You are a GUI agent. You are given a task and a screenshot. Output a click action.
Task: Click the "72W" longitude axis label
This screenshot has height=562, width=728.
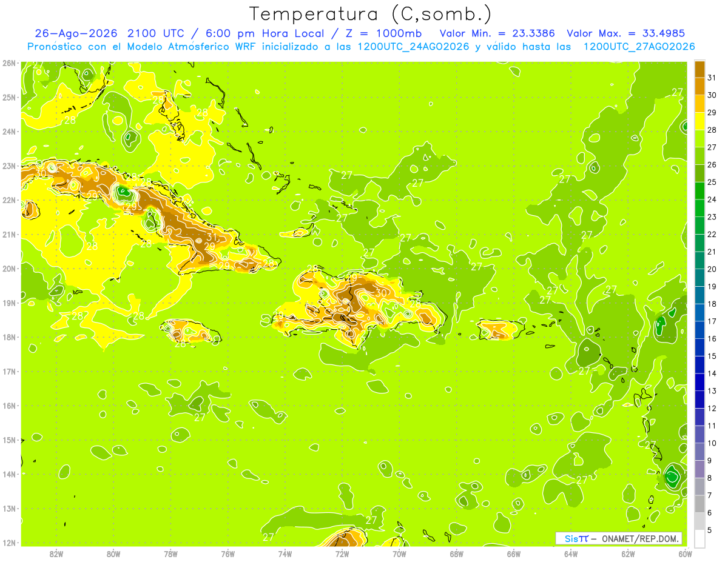coord(342,554)
